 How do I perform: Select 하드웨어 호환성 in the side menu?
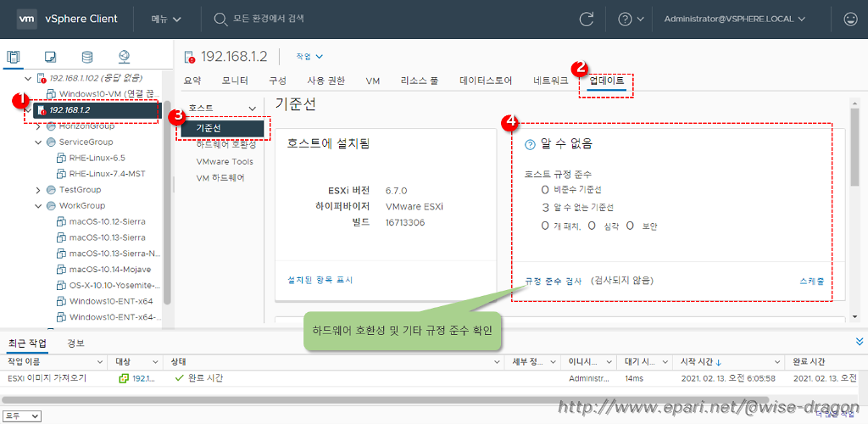tap(225, 144)
